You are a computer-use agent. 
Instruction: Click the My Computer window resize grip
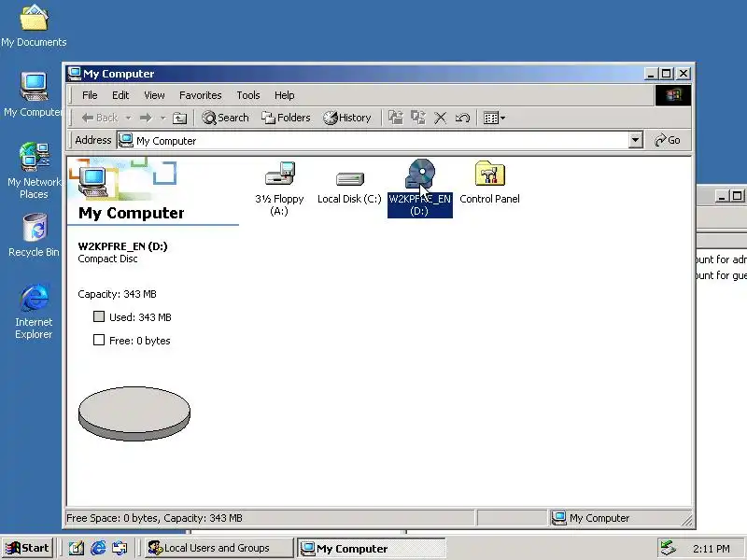click(686, 521)
